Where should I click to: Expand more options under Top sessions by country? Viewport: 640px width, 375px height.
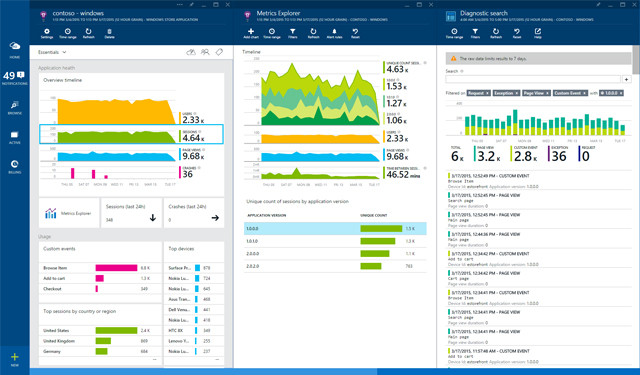pos(155,359)
